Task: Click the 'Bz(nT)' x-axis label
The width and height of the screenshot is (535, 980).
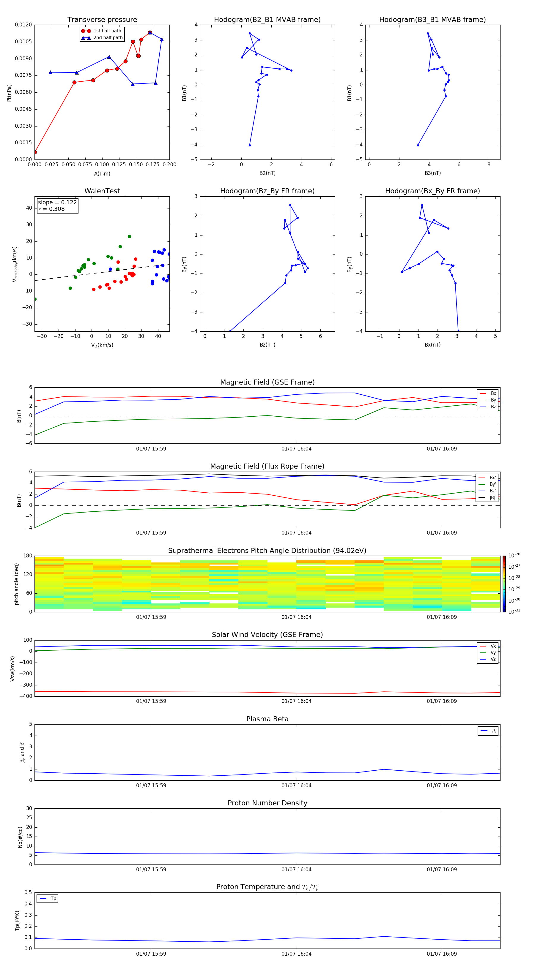Action: (267, 345)
